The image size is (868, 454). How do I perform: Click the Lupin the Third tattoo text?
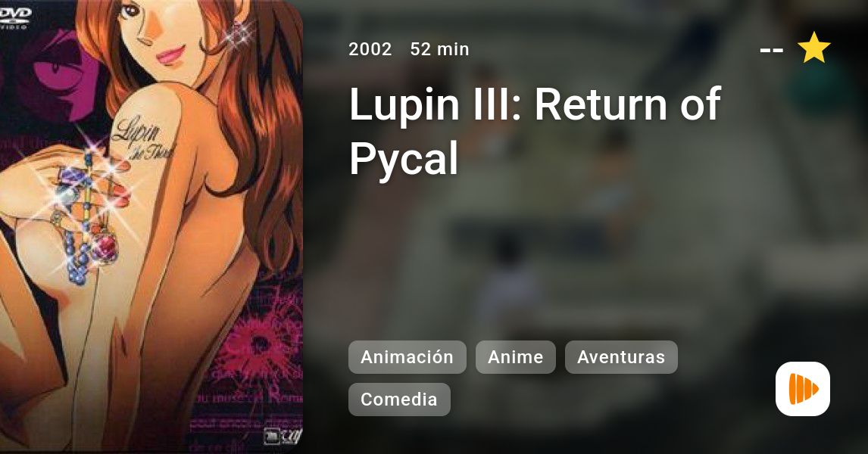(142, 137)
